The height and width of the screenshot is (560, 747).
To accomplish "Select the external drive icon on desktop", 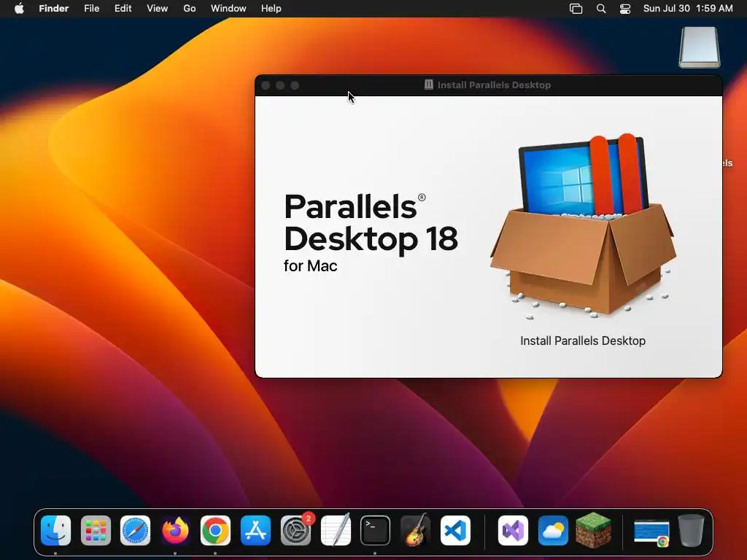I will [x=700, y=47].
